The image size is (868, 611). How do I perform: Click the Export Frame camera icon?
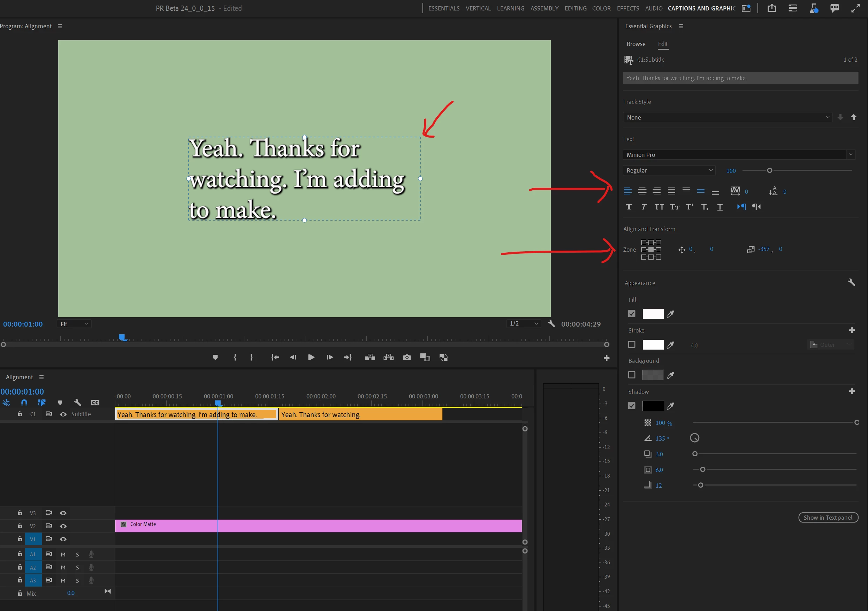pyautogui.click(x=407, y=357)
